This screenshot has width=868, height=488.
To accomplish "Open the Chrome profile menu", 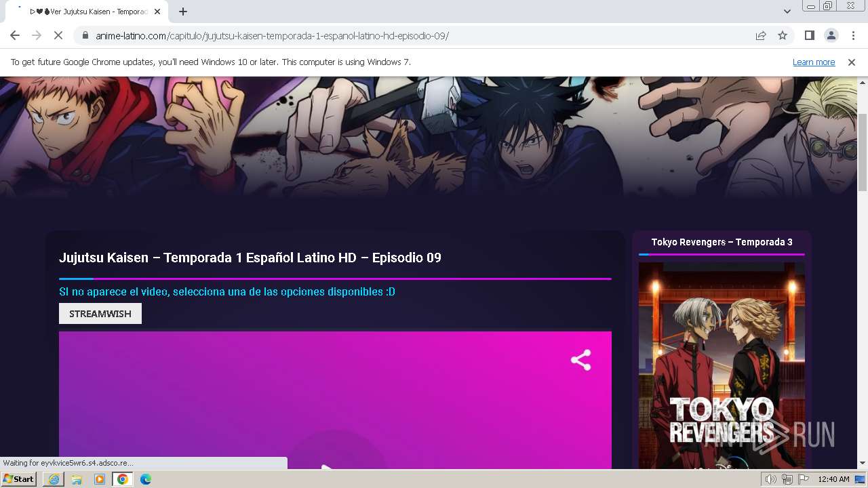I will [x=831, y=36].
